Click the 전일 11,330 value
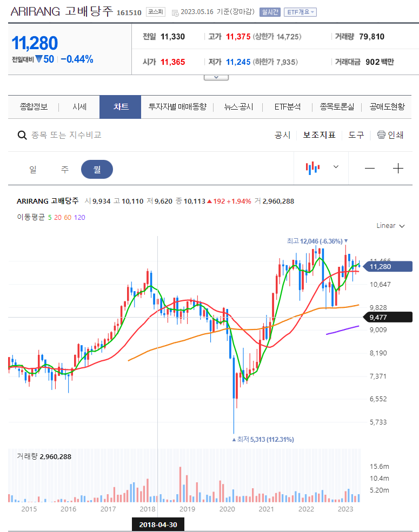This screenshot has width=419, height=532. 173,37
